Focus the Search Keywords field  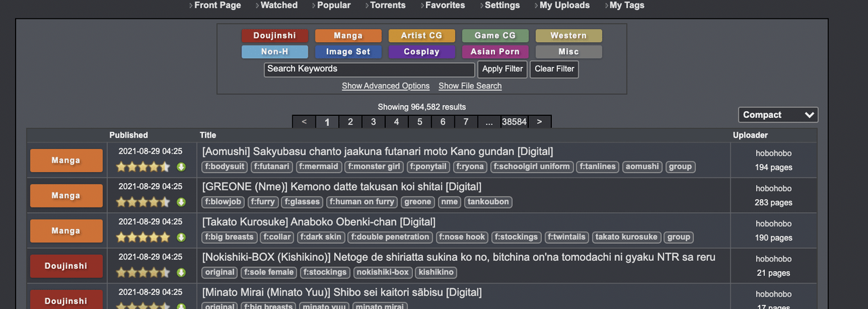[370, 69]
